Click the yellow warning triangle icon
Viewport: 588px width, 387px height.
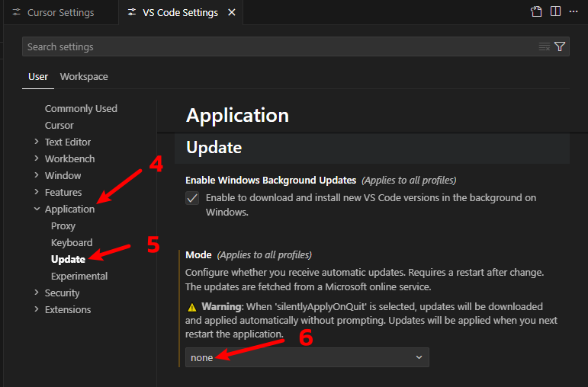tap(192, 307)
